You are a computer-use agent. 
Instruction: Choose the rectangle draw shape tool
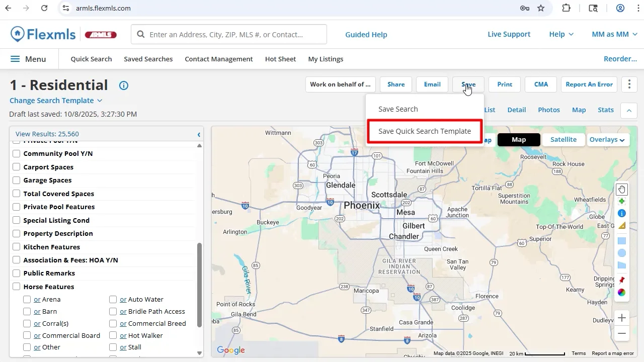click(622, 241)
